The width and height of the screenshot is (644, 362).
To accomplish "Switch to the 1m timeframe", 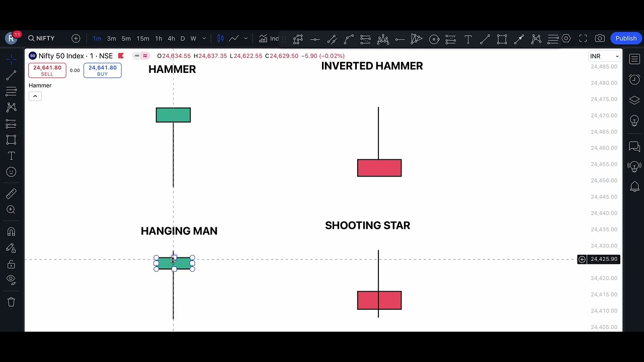I will tap(97, 39).
